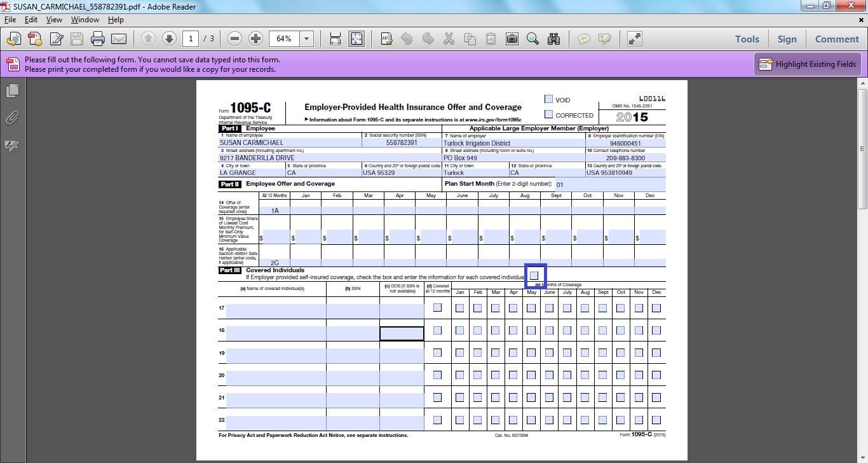Check the VOID checkbox
Image resolution: width=868 pixels, height=463 pixels.
click(548, 99)
